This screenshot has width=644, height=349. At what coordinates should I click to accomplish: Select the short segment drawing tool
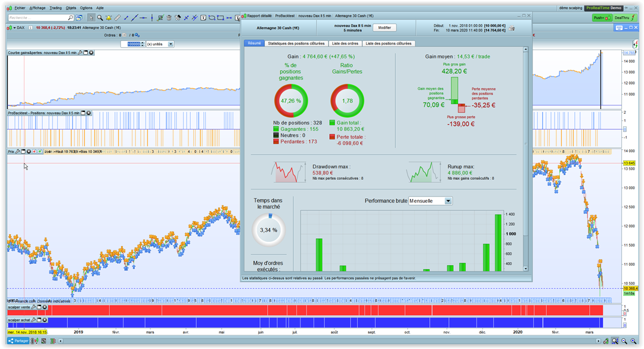(126, 18)
